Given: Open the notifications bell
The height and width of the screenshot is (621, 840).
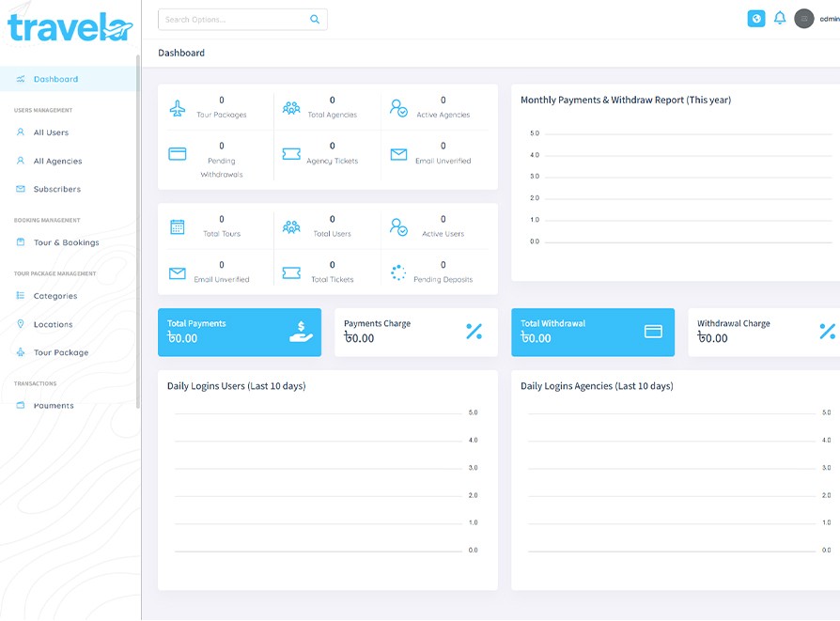Looking at the screenshot, I should (780, 19).
